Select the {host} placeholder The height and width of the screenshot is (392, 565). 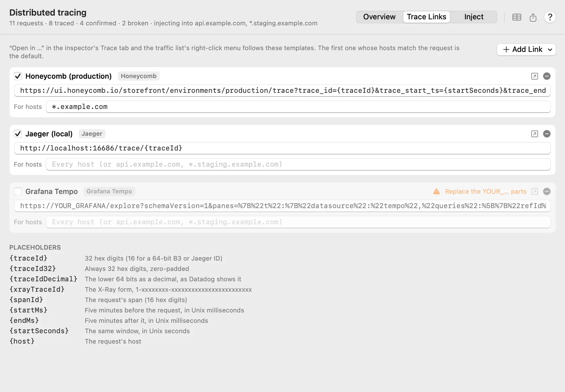tap(22, 341)
